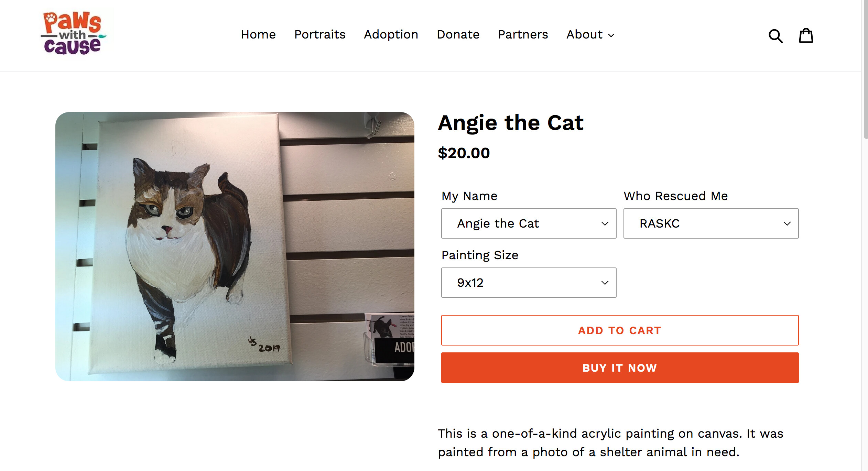Open the Painting Size dropdown
Screen dimensions: 868x471
pyautogui.click(x=529, y=283)
